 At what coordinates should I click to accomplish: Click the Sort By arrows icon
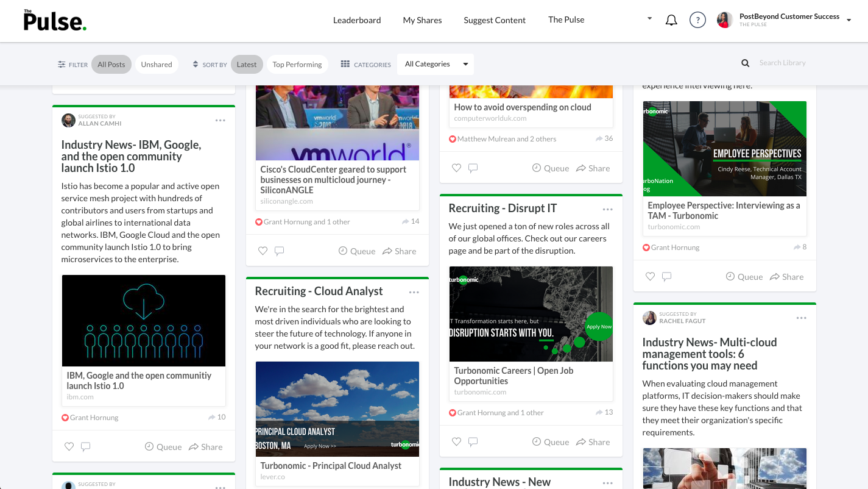[x=196, y=64]
